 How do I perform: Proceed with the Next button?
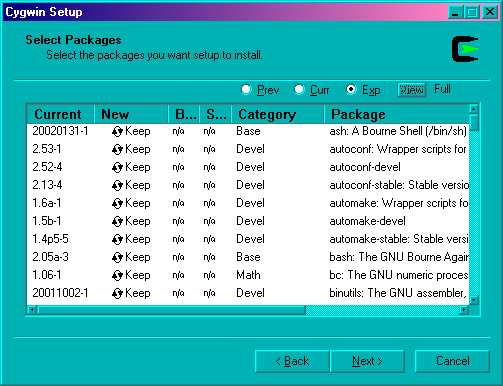367,361
